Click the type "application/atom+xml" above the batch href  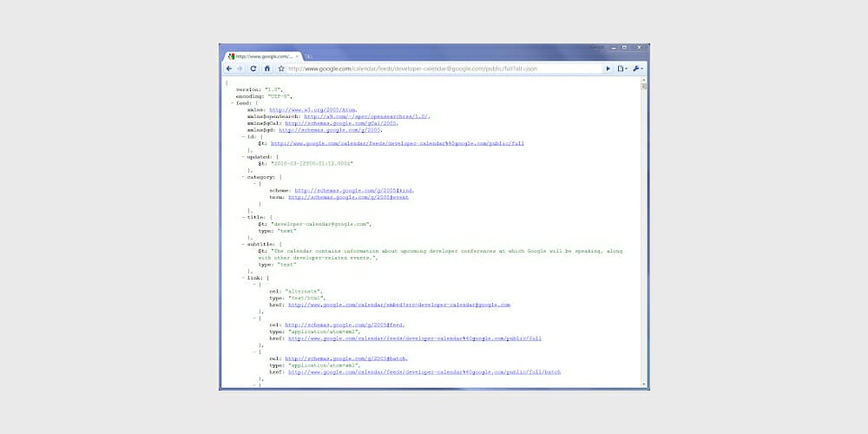pyautogui.click(x=325, y=365)
